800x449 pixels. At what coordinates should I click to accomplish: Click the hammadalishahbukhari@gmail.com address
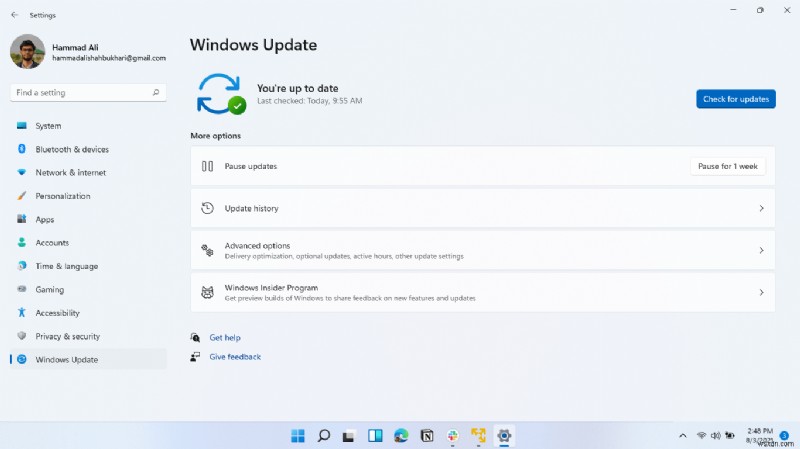pos(109,58)
